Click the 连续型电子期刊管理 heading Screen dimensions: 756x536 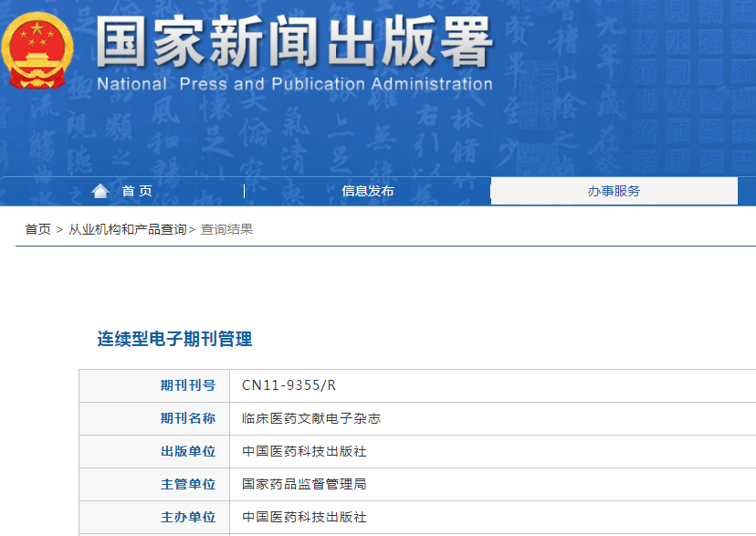coord(174,339)
